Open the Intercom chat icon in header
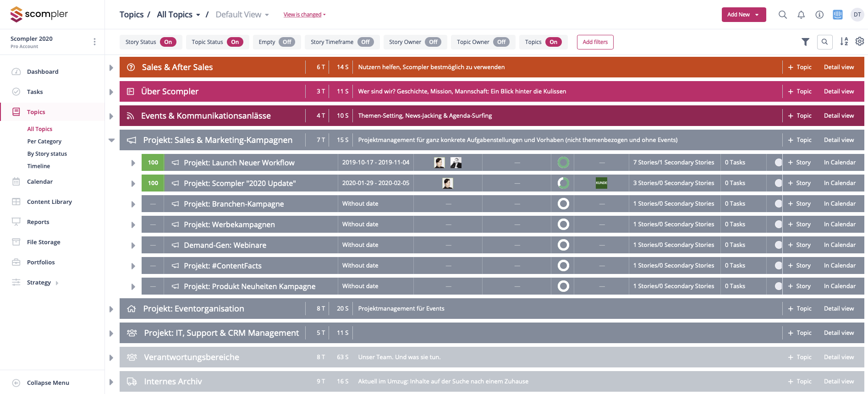The width and height of the screenshot is (868, 394). [x=838, y=15]
